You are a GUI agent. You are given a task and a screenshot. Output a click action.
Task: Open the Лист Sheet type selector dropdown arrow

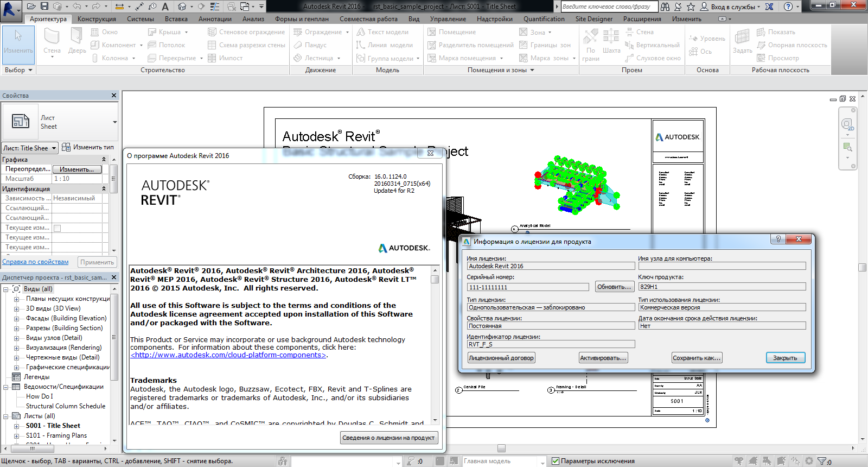114,122
